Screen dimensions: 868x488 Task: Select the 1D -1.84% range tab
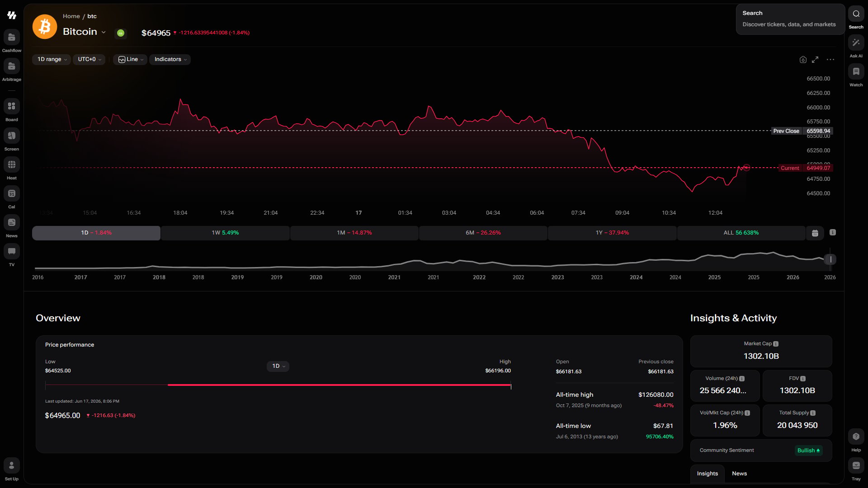point(96,233)
